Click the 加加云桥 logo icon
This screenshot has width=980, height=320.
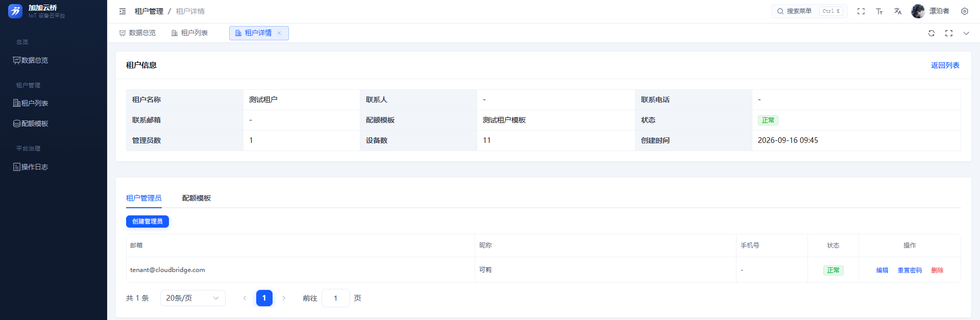(x=15, y=11)
